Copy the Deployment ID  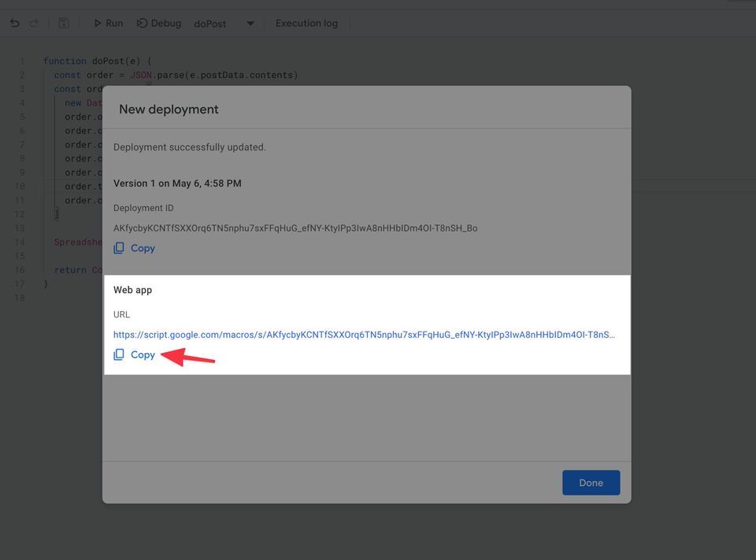pyautogui.click(x=143, y=247)
